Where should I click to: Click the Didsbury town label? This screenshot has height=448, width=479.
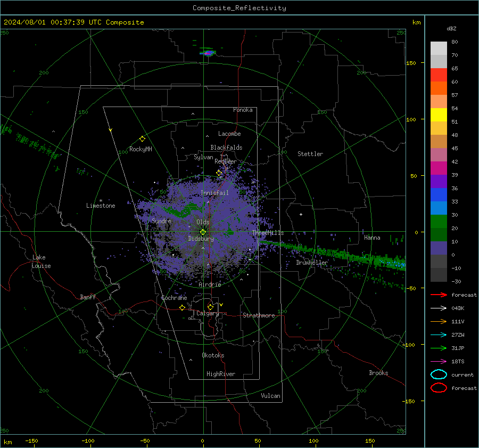coord(201,239)
